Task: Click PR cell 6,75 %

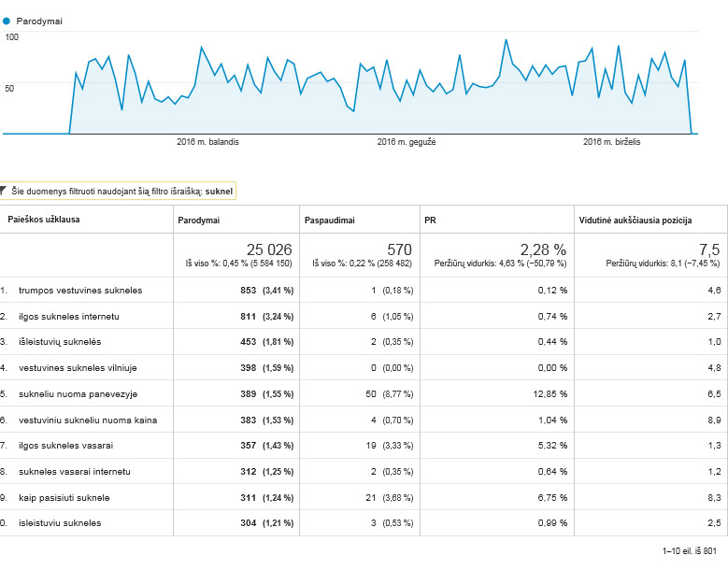Action: [552, 497]
